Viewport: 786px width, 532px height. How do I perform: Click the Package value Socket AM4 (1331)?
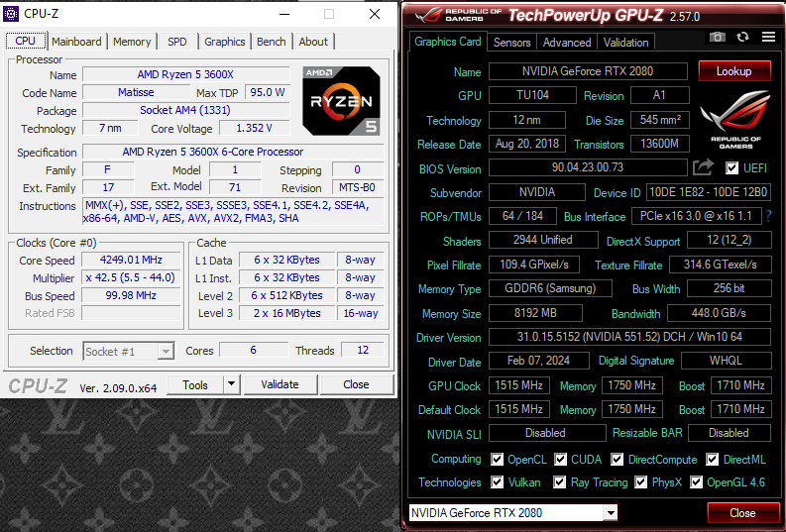click(x=186, y=110)
